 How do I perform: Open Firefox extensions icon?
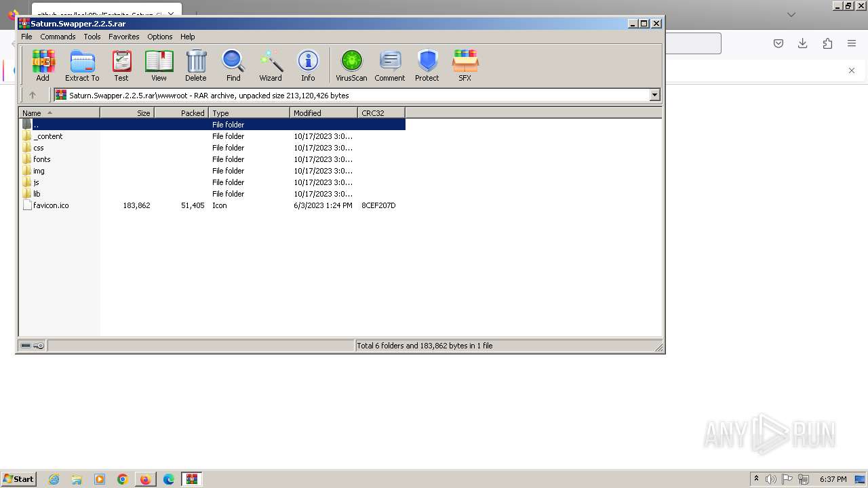coord(827,43)
